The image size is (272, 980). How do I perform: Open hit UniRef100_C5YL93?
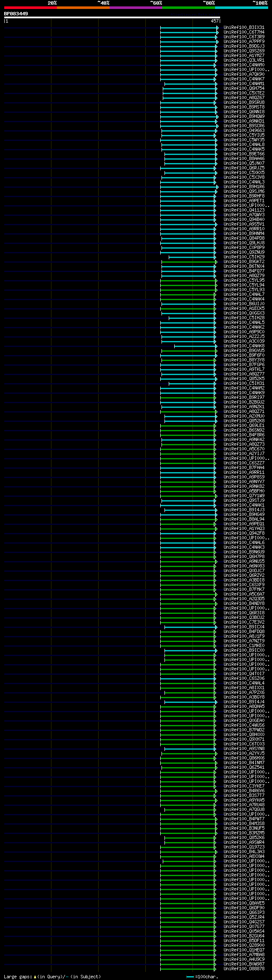coord(244,290)
